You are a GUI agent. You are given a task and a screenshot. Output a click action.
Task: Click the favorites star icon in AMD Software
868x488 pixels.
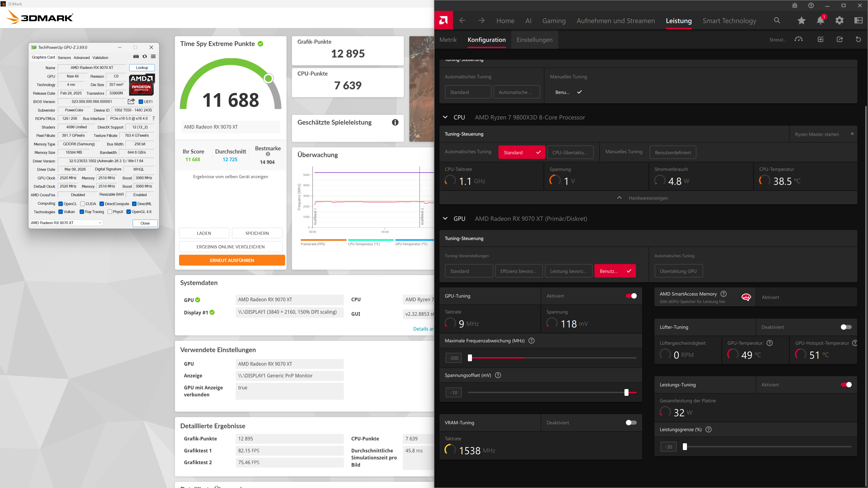click(x=801, y=21)
